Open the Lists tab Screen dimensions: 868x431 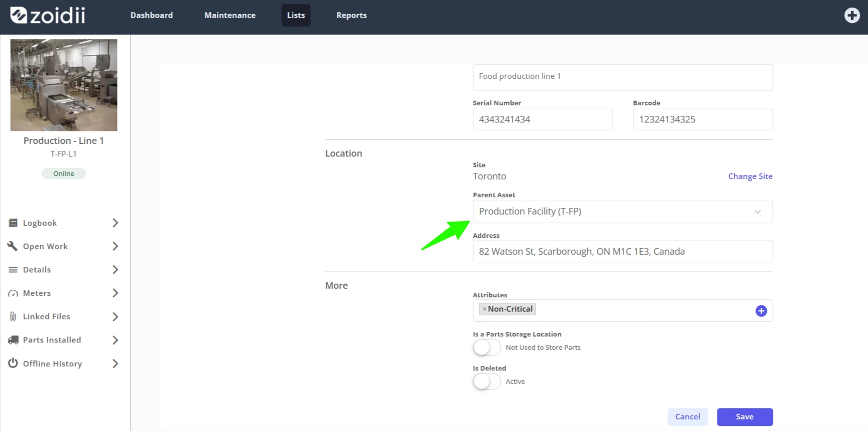pos(296,15)
